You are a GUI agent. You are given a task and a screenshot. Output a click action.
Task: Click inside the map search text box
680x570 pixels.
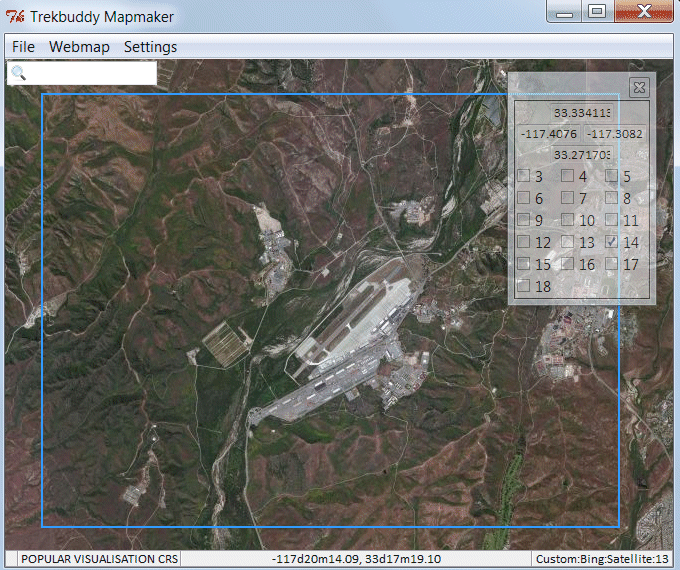[90, 73]
